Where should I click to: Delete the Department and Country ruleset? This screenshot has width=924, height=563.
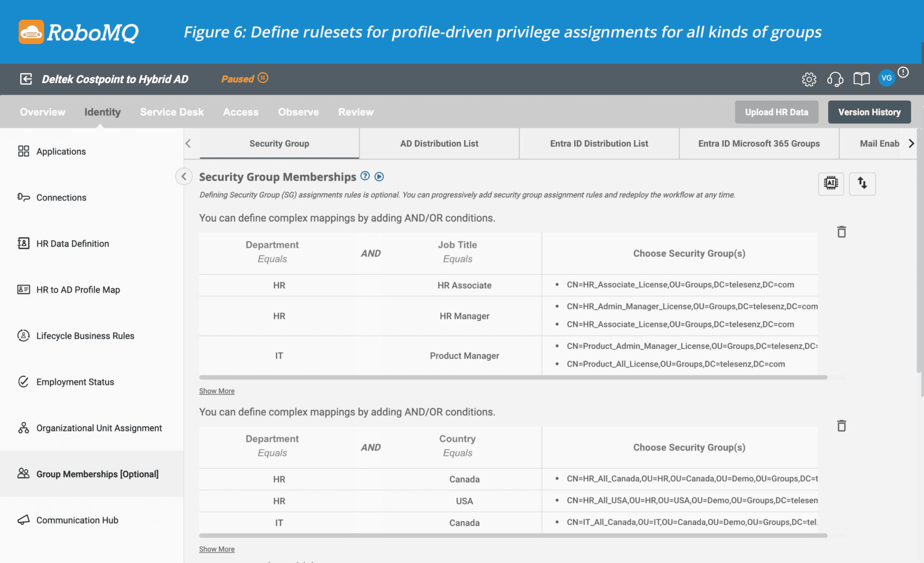tap(841, 426)
